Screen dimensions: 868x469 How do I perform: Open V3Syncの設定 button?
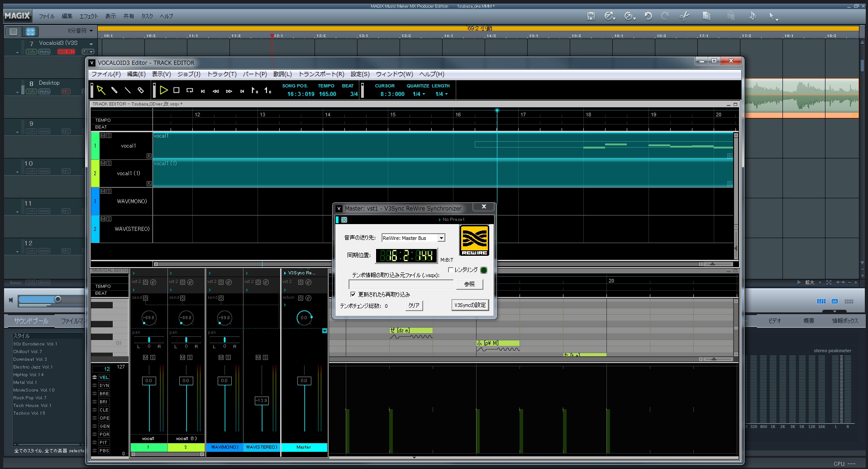(x=470, y=305)
